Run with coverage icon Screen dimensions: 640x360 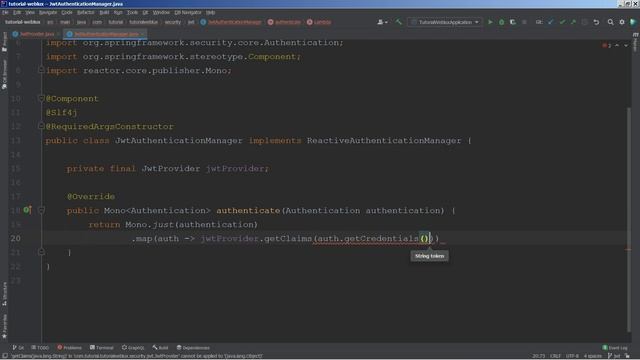[x=513, y=22]
